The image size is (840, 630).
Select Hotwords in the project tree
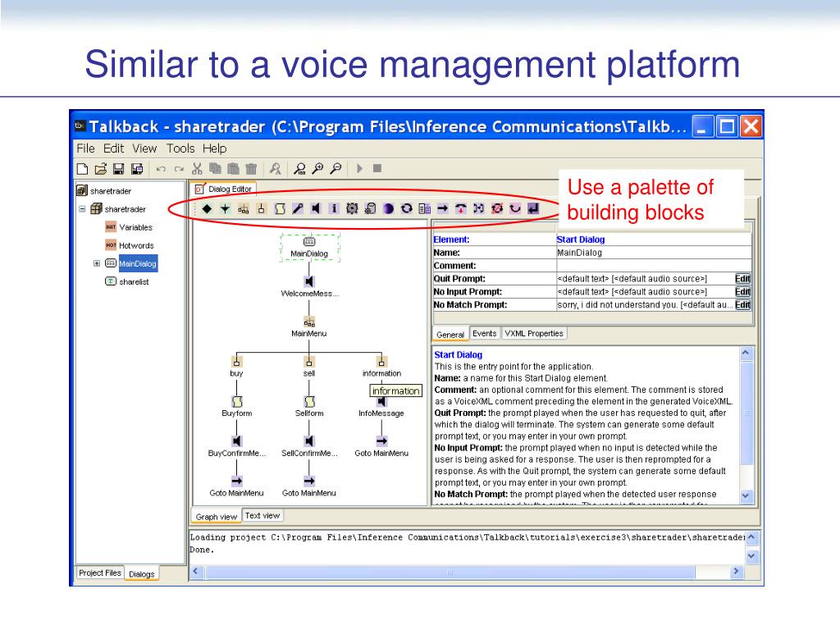tap(129, 245)
